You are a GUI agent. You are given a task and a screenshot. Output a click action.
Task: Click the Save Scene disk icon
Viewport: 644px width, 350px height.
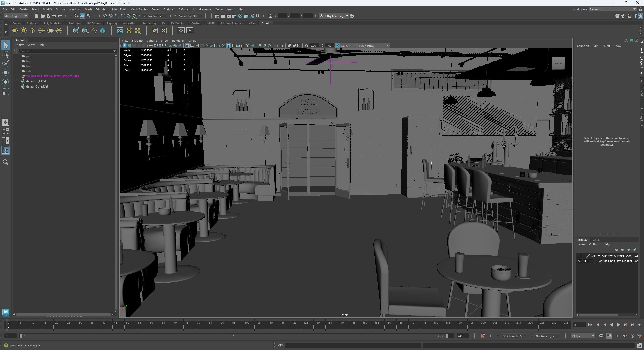click(x=48, y=16)
